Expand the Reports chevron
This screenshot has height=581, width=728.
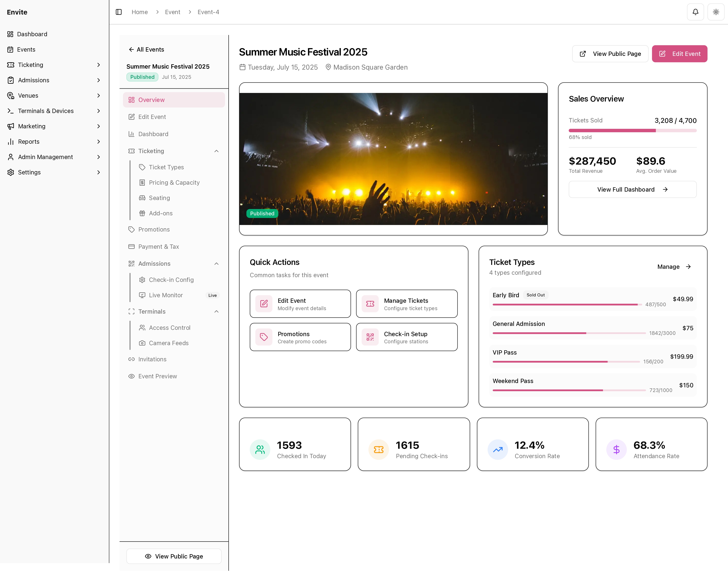[99, 142]
